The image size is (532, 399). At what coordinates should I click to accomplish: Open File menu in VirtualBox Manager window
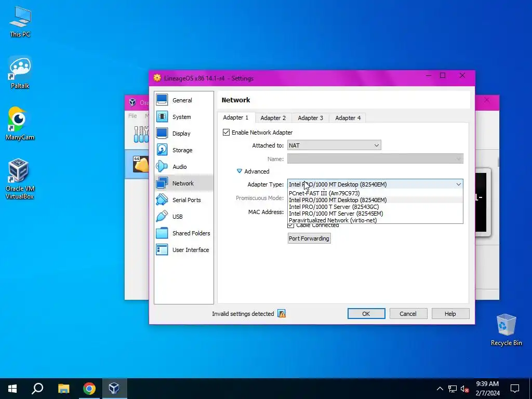coord(132,116)
